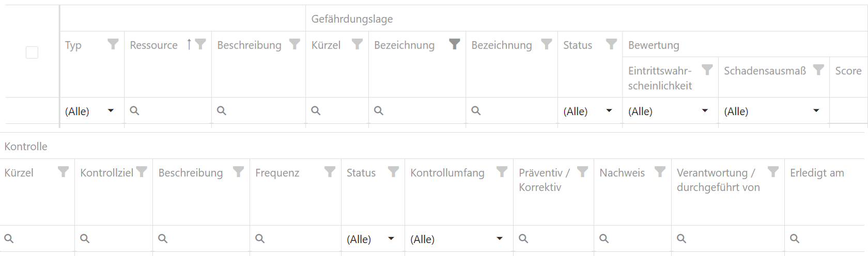
Task: Open the filter for the Typ column
Action: pyautogui.click(x=113, y=44)
